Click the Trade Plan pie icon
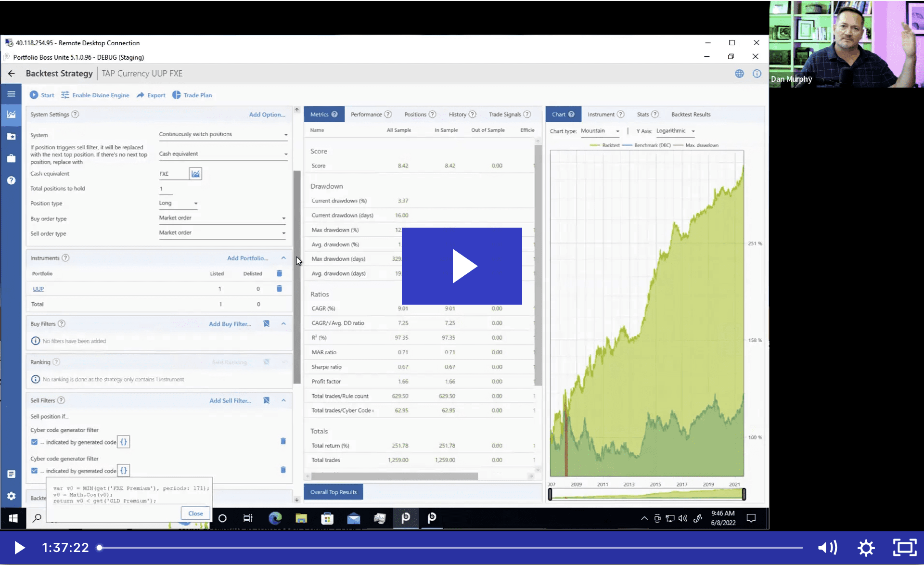Viewport: 924px width, 565px height. click(177, 95)
